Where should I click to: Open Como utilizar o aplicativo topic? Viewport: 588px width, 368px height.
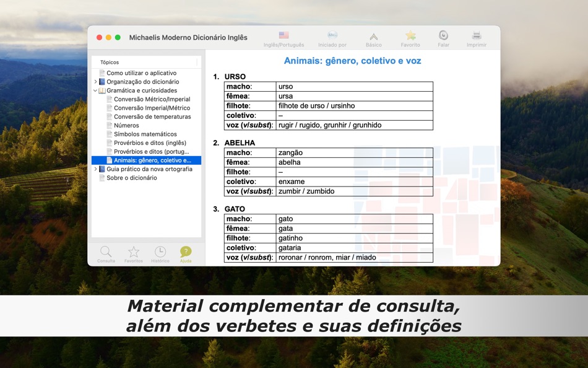coord(141,73)
